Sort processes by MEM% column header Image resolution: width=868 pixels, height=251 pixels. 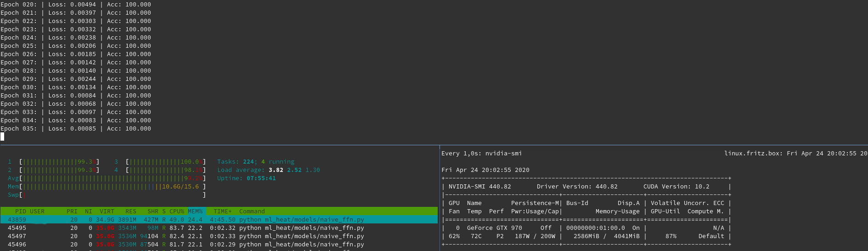coord(195,211)
